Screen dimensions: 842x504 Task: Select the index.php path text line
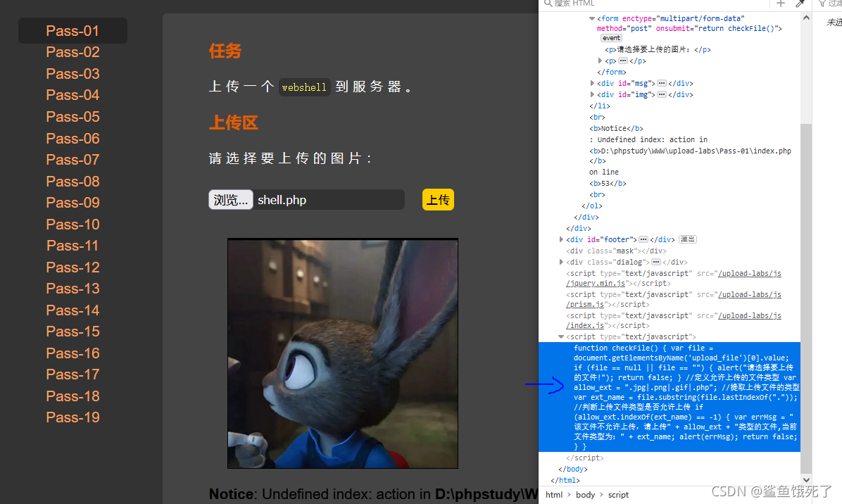pos(691,151)
